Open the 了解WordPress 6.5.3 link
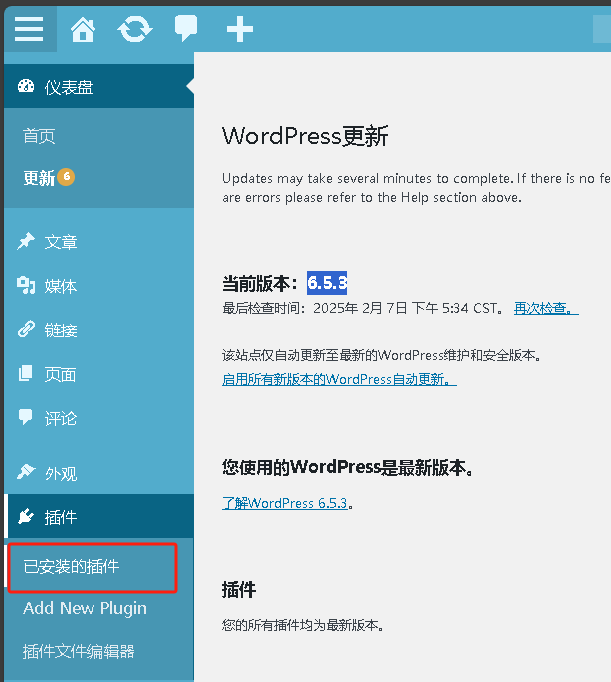The width and height of the screenshot is (611, 682). coord(284,503)
